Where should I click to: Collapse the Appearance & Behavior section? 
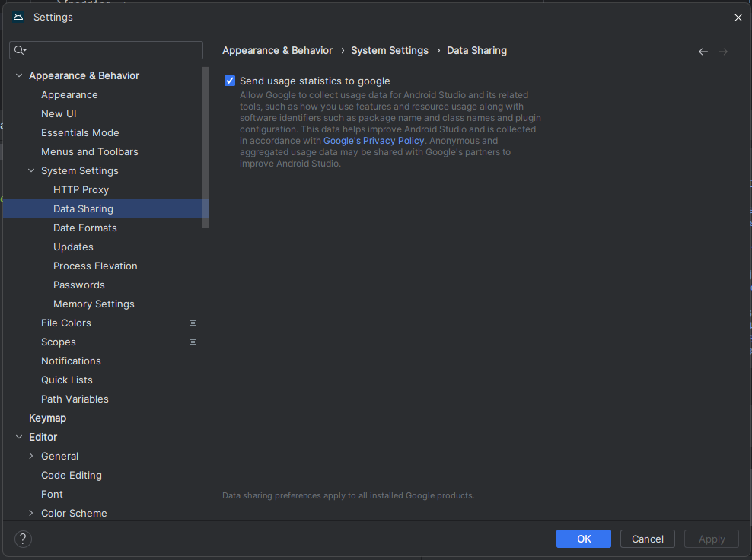pyautogui.click(x=19, y=75)
